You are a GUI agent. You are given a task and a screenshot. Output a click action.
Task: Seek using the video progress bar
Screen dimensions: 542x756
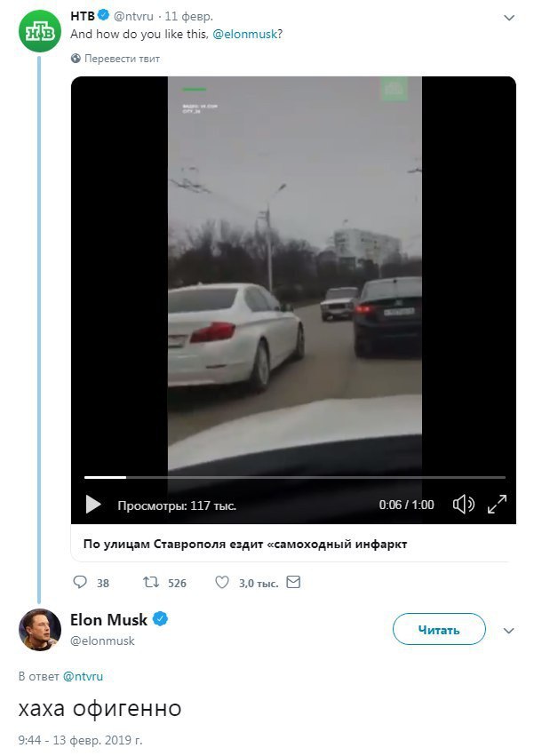coord(294,478)
